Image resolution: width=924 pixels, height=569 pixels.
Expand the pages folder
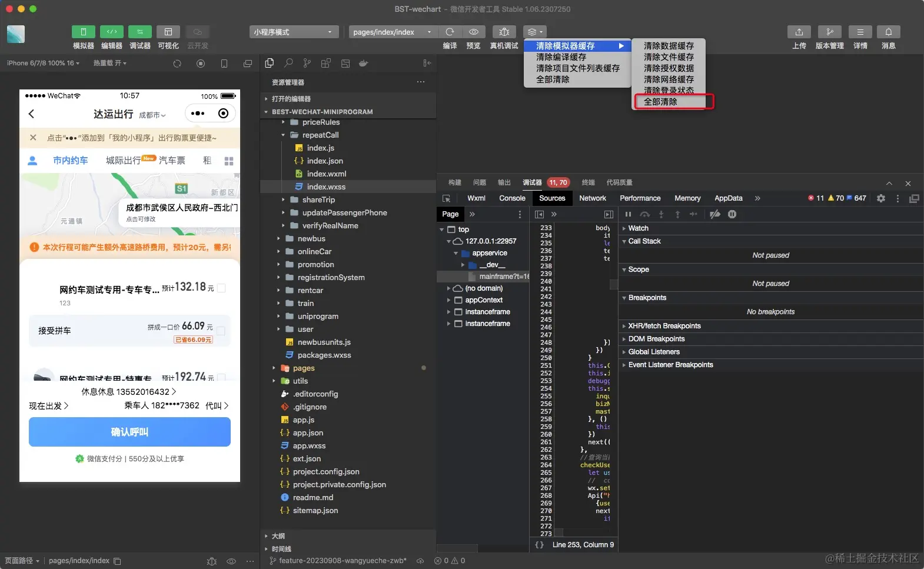point(348,368)
